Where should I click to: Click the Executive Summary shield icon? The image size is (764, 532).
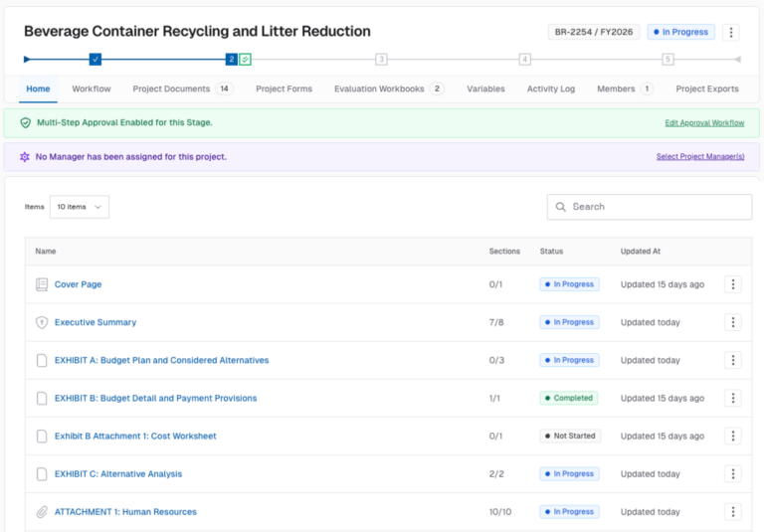(42, 322)
